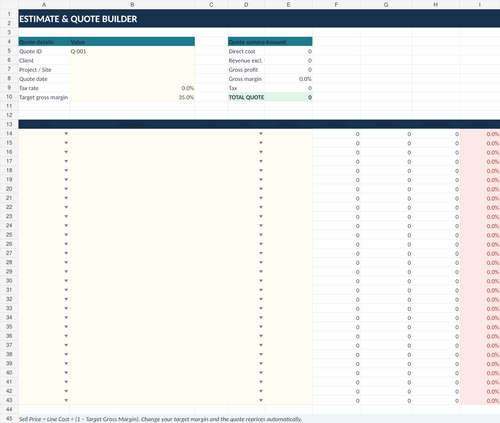Click the Sell Price formula note in row 45
Screen dimensions: 500x423
[x=160, y=419]
